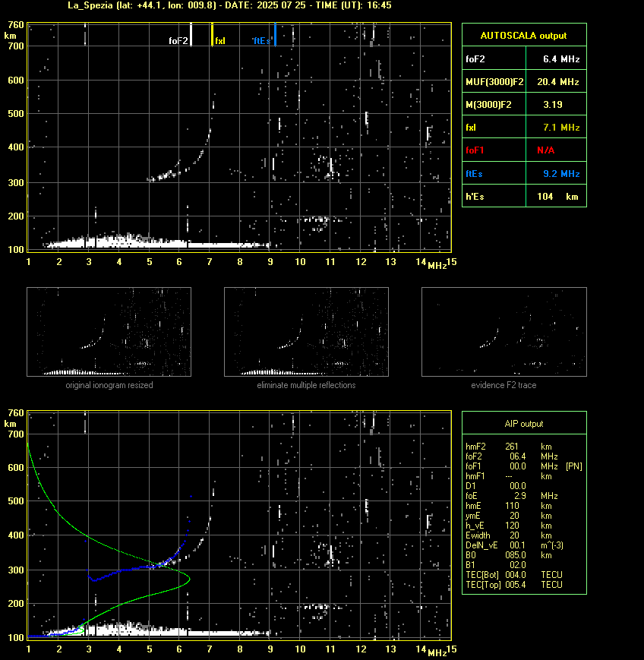The image size is (644, 660).
Task: Select the 'eliminate multiple reflections' thumbnail
Action: tap(306, 332)
